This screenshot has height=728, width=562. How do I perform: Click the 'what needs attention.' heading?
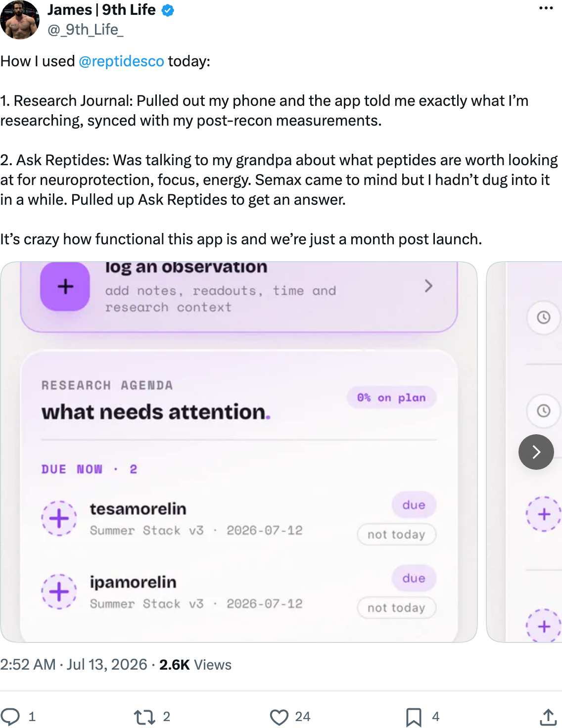pos(156,412)
